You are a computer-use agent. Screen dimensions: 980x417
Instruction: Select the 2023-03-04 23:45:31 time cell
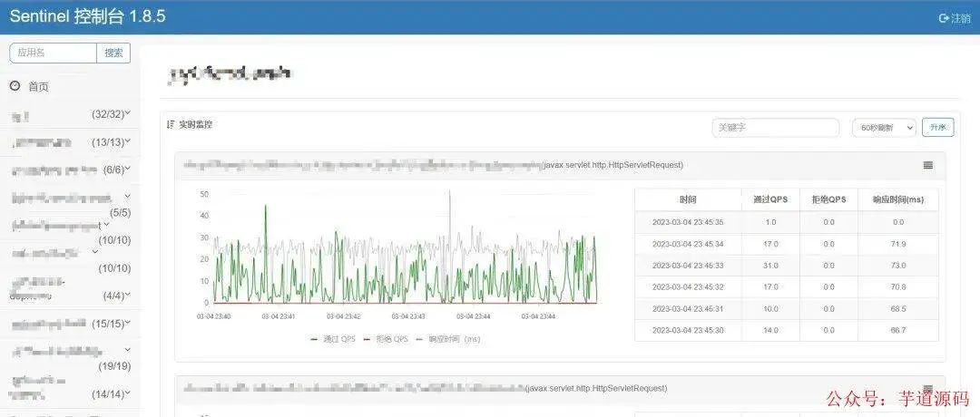tap(688, 308)
